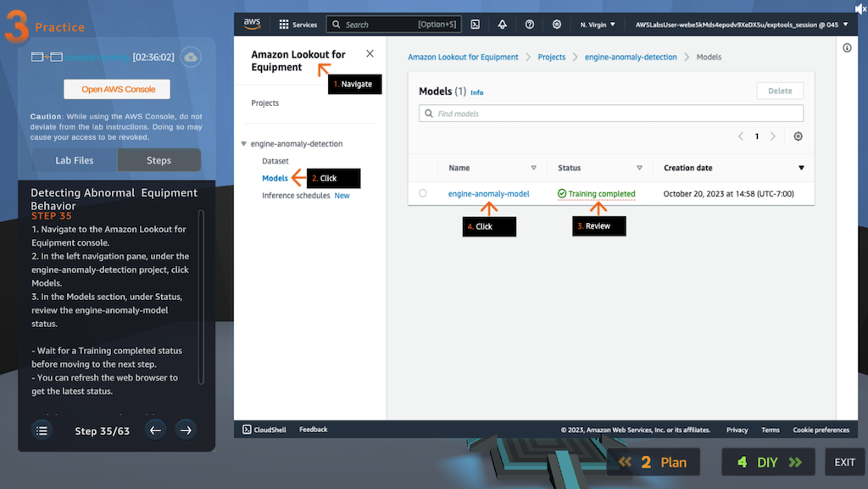This screenshot has height=489, width=868.
Task: Switch to the Steps tab
Action: pos(159,160)
